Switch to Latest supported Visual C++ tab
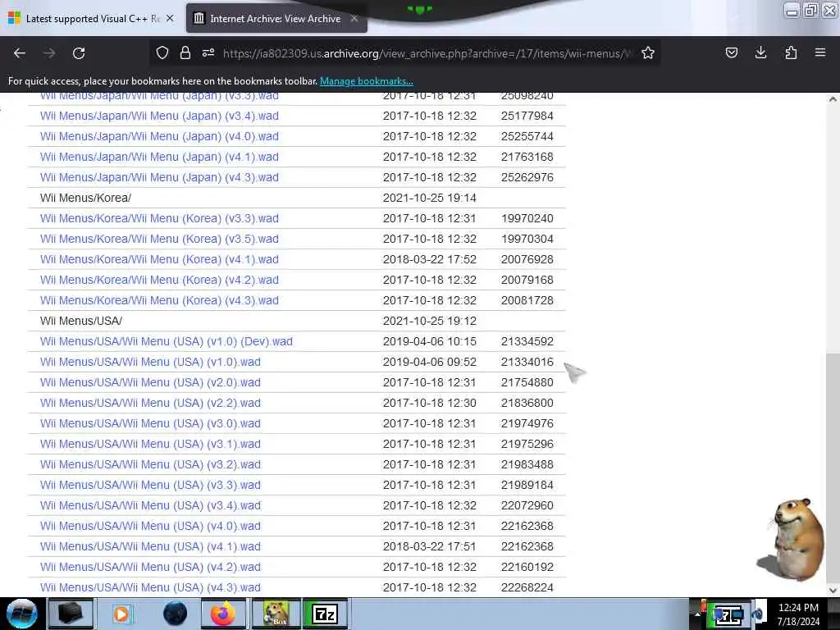Image resolution: width=840 pixels, height=630 pixels. pos(92,19)
